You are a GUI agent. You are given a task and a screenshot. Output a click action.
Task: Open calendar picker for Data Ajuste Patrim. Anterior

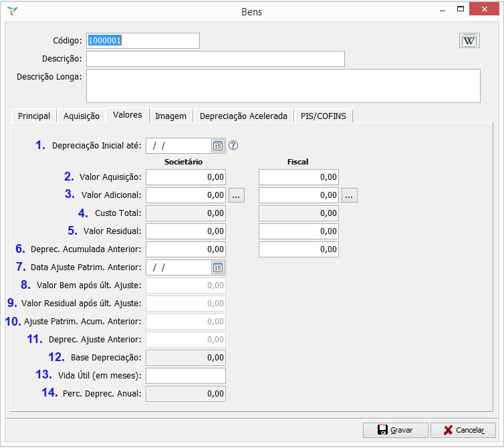pyautogui.click(x=218, y=267)
